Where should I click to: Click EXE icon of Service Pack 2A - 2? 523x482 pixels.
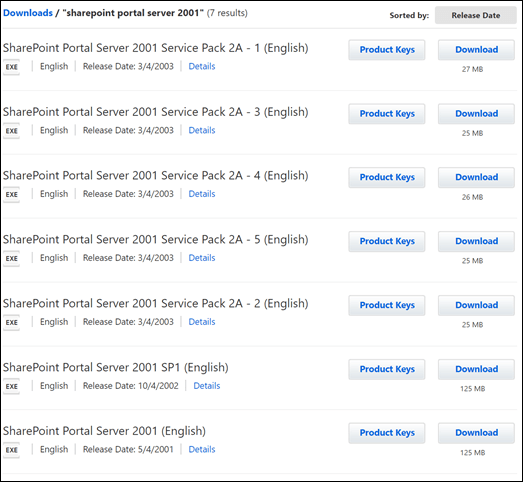[11, 323]
